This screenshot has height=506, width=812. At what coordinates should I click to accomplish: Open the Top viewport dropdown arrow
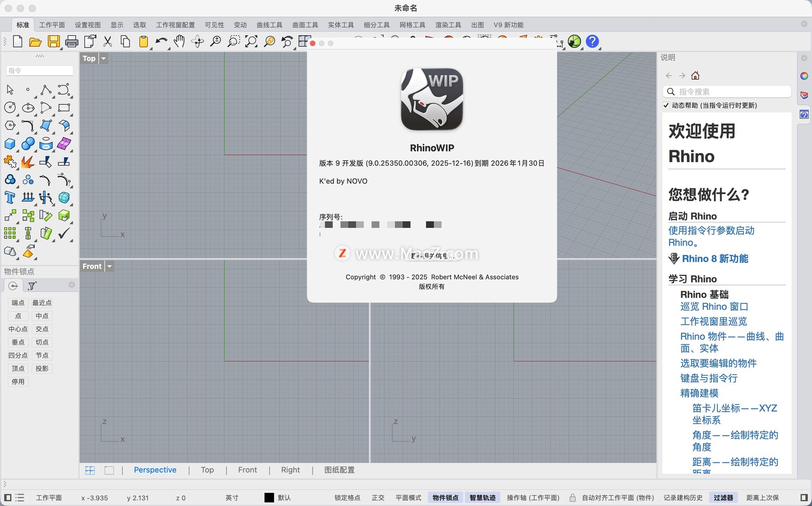point(103,58)
